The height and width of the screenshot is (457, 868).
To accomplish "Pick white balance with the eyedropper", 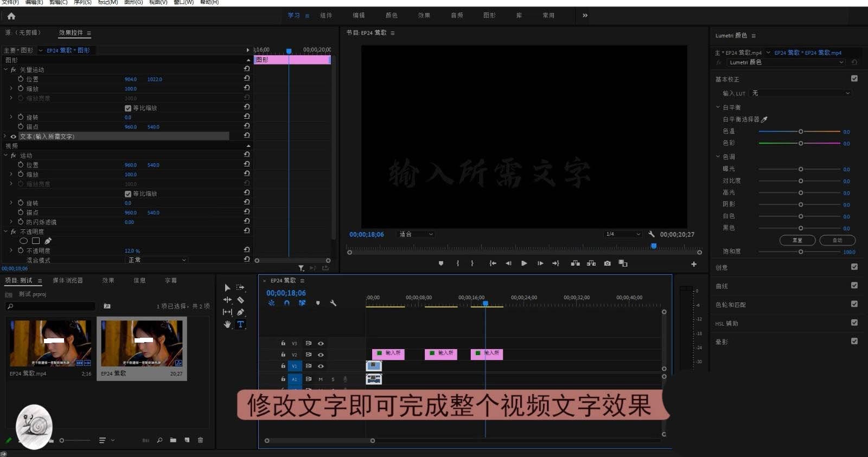I will tap(764, 119).
